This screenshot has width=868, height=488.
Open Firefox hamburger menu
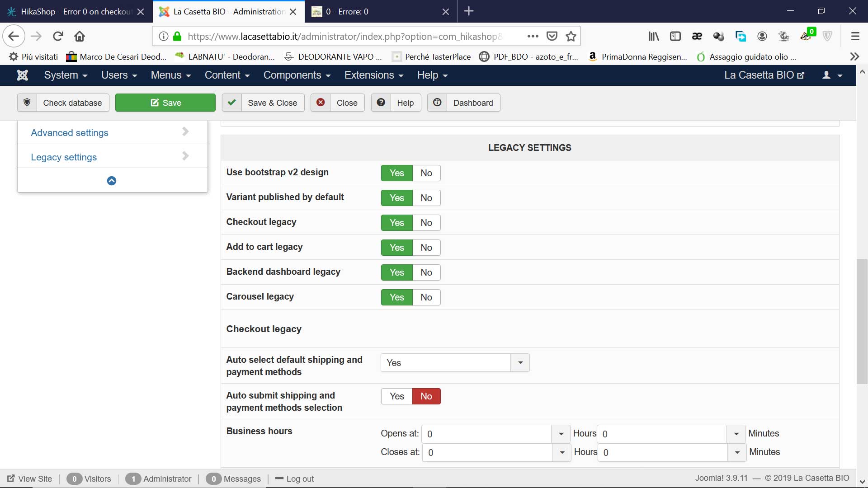[855, 36]
